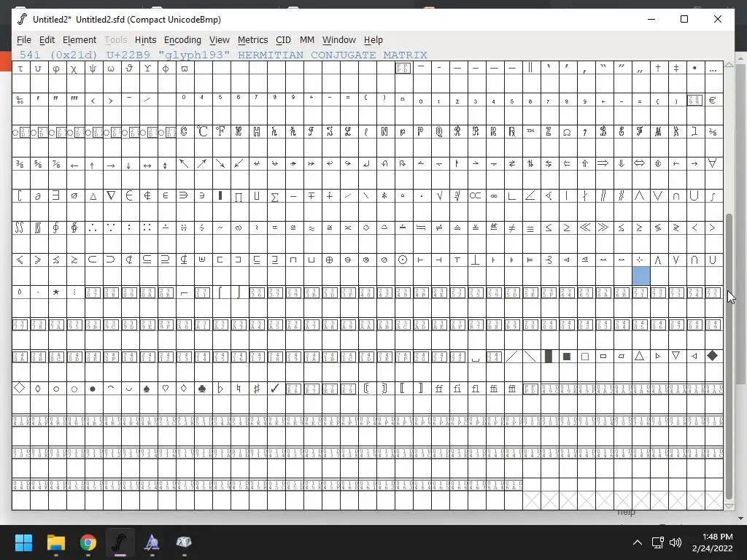Select the summation sigma glyph

coord(275,196)
